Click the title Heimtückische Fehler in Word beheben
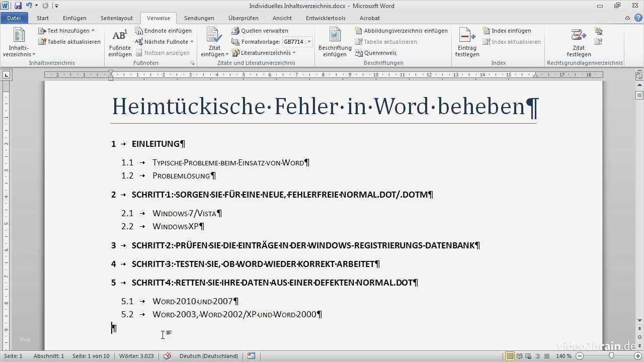Viewport: 644px width, 362px height. coord(318,106)
